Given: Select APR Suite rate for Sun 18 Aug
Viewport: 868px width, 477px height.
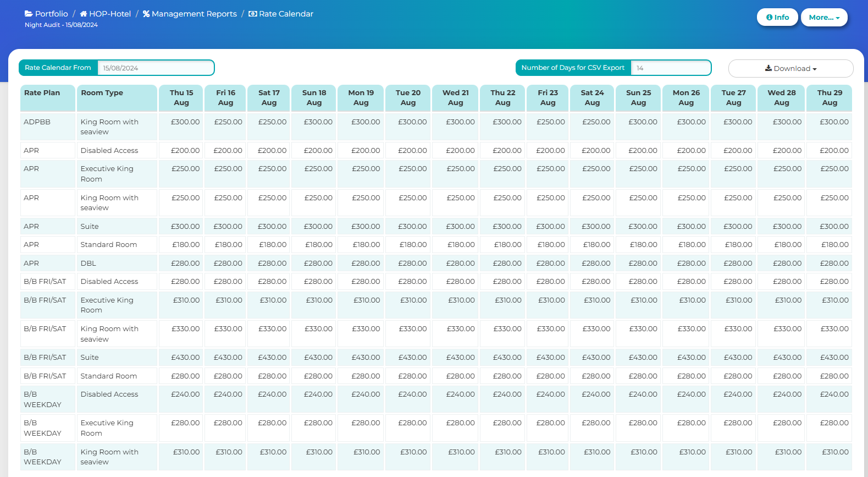Looking at the screenshot, I should 314,226.
